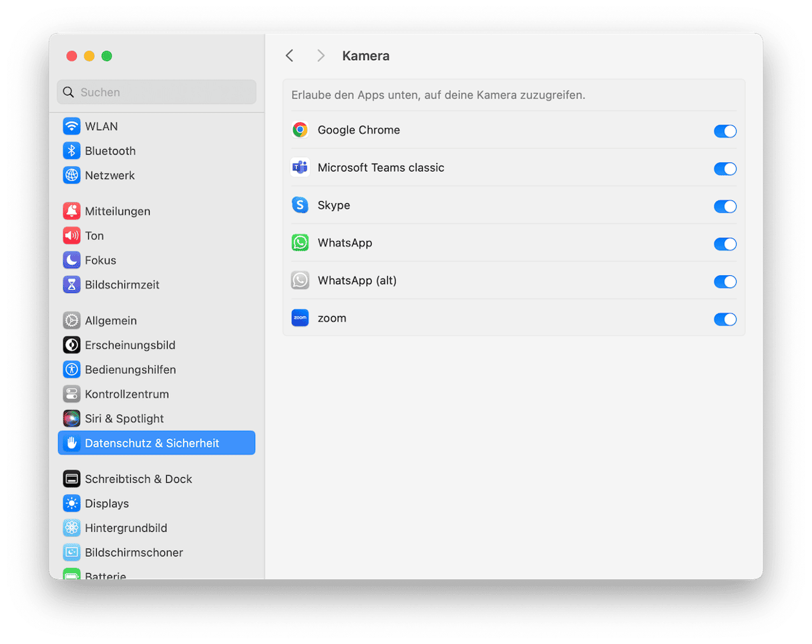
Task: Click the Bildschirmschoner icon
Action: click(x=71, y=552)
